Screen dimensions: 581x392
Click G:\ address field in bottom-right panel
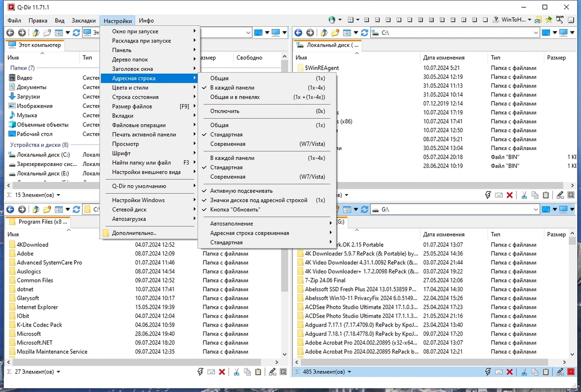click(455, 210)
